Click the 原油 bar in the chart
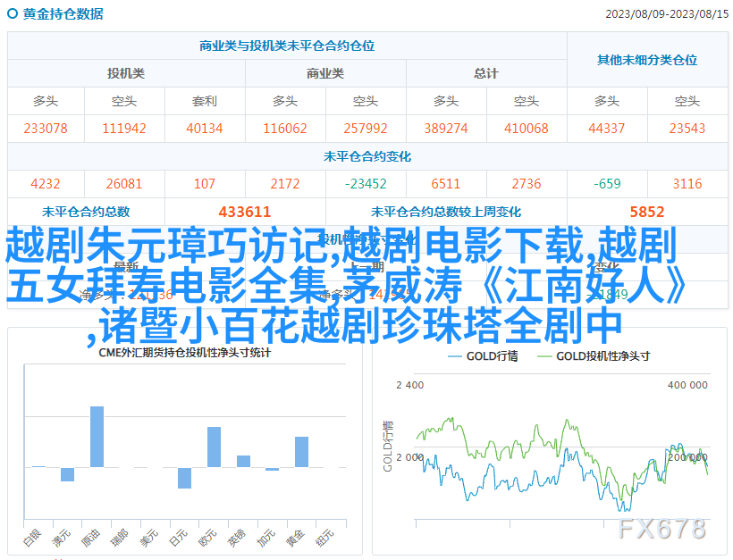Image resolution: width=733 pixels, height=560 pixels. (x=97, y=437)
